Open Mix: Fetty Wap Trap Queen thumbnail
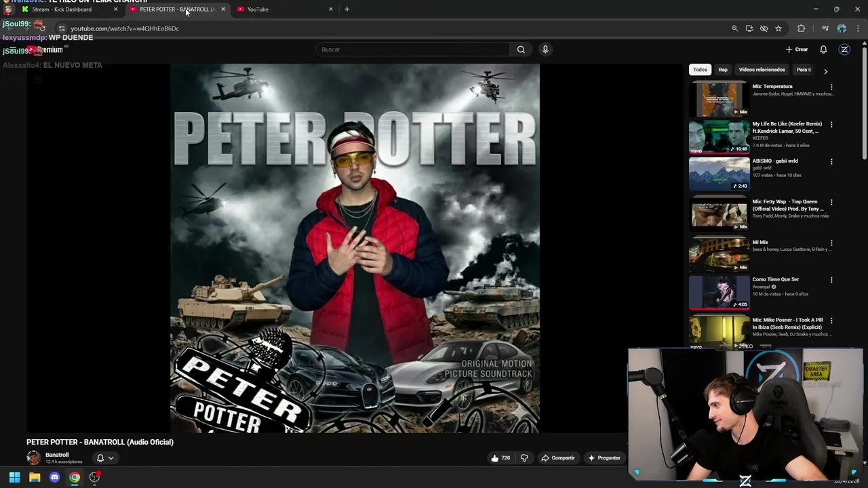The width and height of the screenshot is (868, 488). click(719, 214)
